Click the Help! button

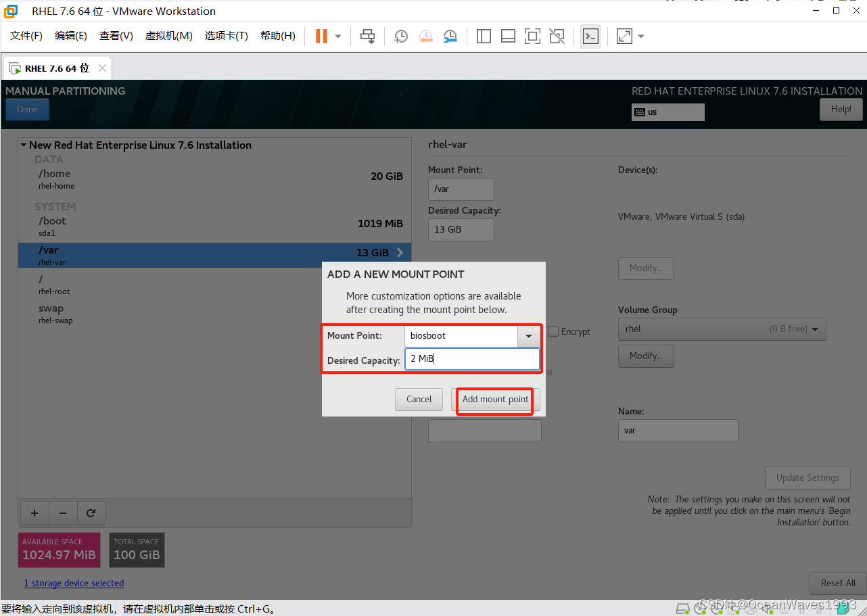click(841, 110)
